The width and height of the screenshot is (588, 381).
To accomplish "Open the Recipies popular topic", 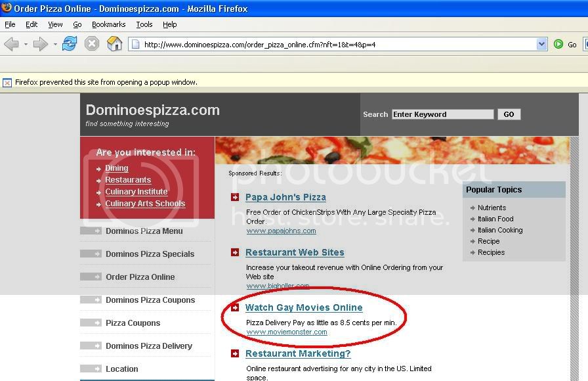I will coord(491,252).
